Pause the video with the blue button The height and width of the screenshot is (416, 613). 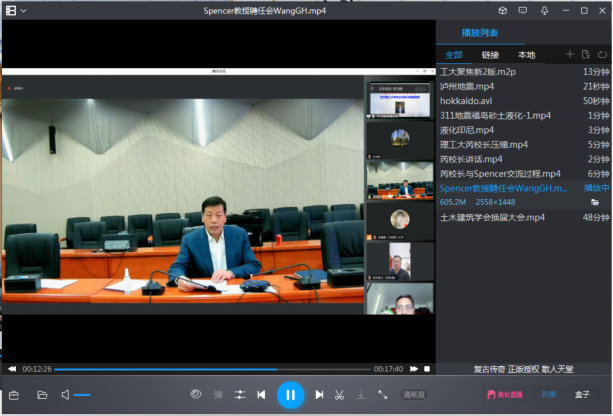click(290, 395)
